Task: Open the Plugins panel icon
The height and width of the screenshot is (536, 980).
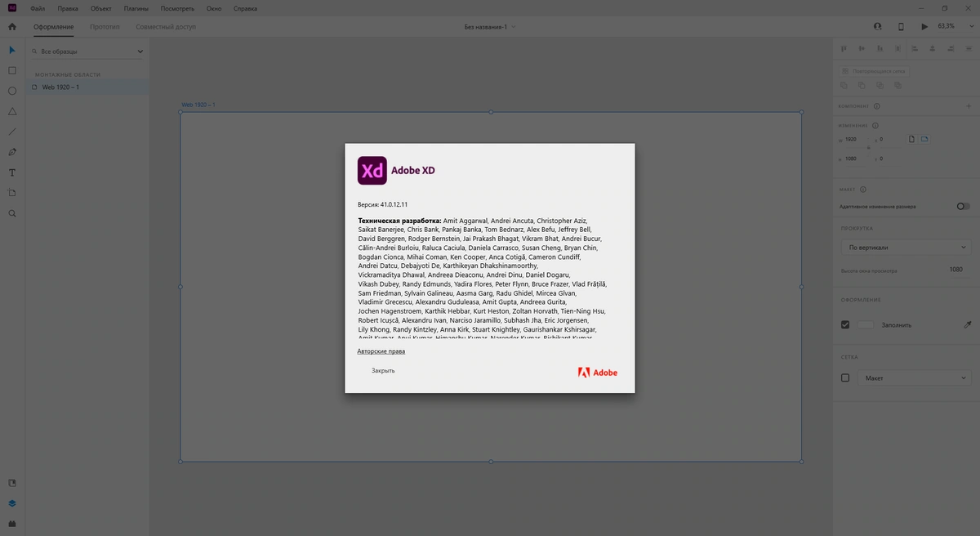Action: pyautogui.click(x=12, y=524)
